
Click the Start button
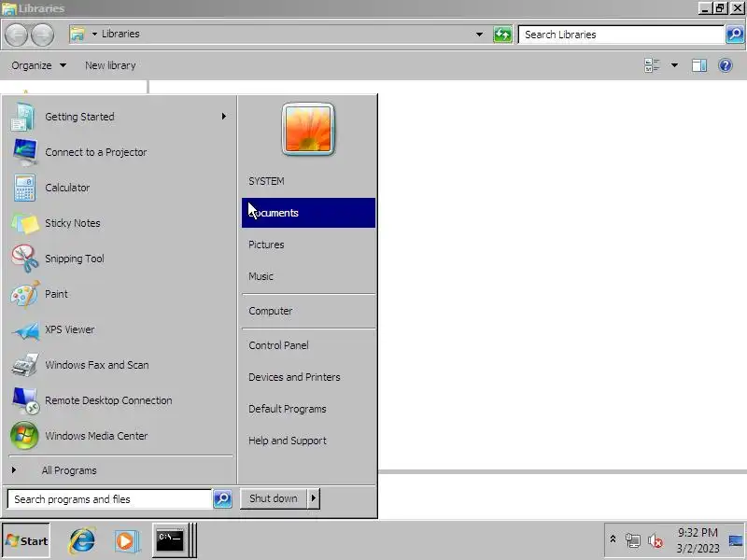pos(26,540)
